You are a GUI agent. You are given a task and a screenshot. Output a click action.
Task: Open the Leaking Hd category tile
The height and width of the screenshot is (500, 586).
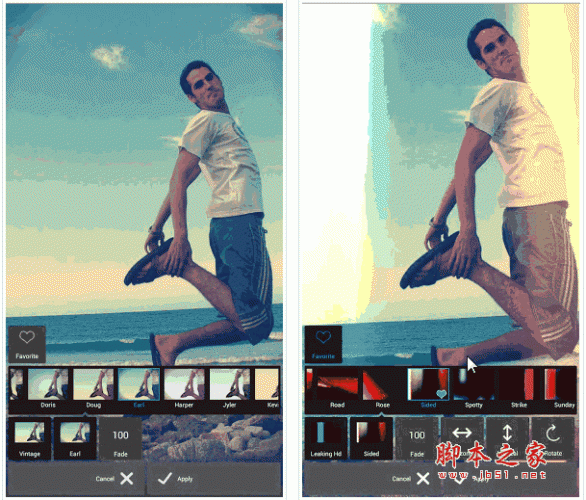point(326,439)
